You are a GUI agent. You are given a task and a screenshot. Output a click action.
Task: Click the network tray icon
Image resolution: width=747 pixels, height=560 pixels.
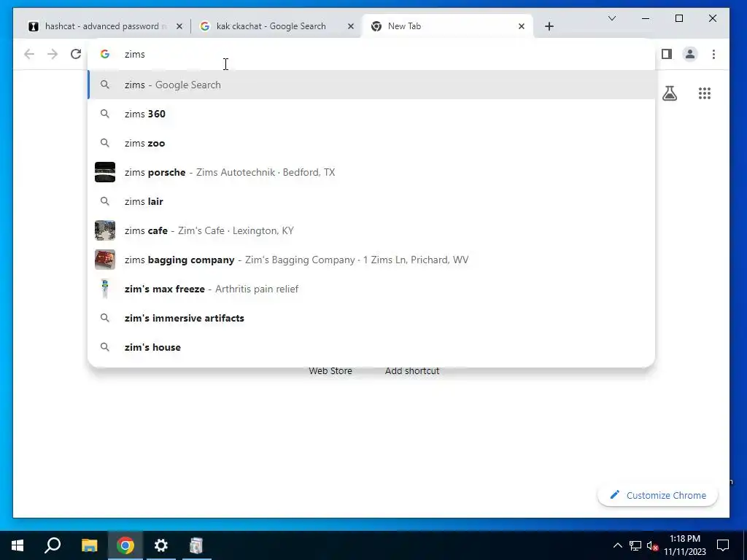point(635,545)
